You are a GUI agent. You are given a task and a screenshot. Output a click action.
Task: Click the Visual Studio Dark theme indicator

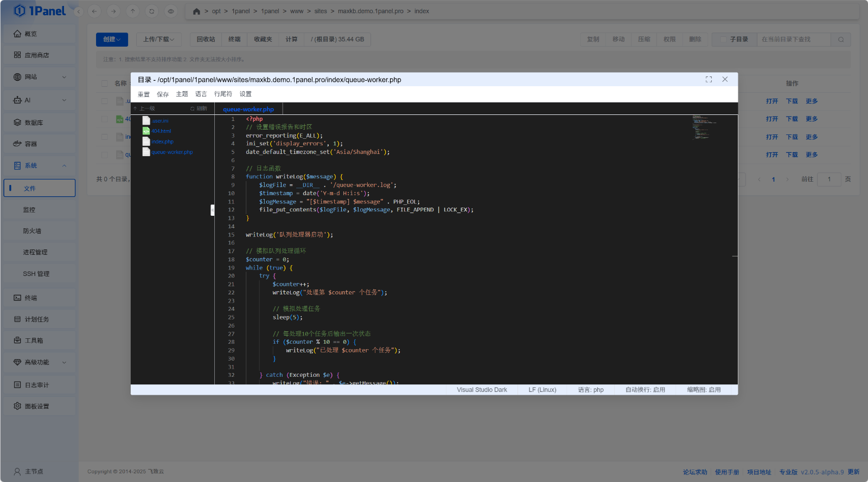482,390
